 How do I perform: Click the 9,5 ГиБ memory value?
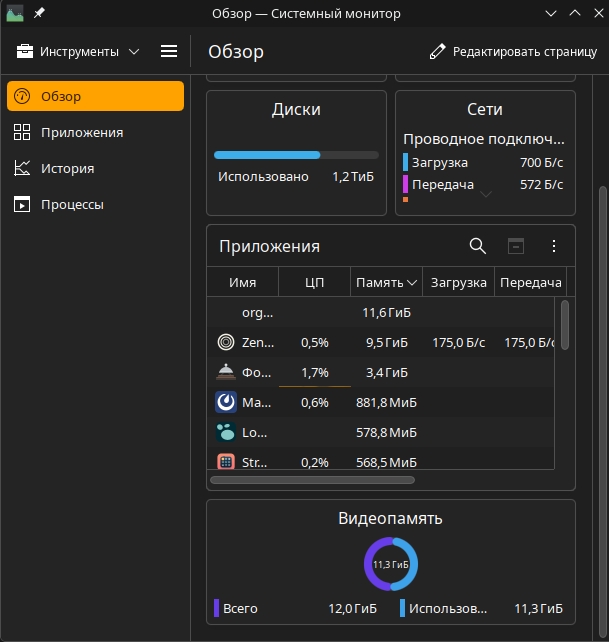pos(387,342)
